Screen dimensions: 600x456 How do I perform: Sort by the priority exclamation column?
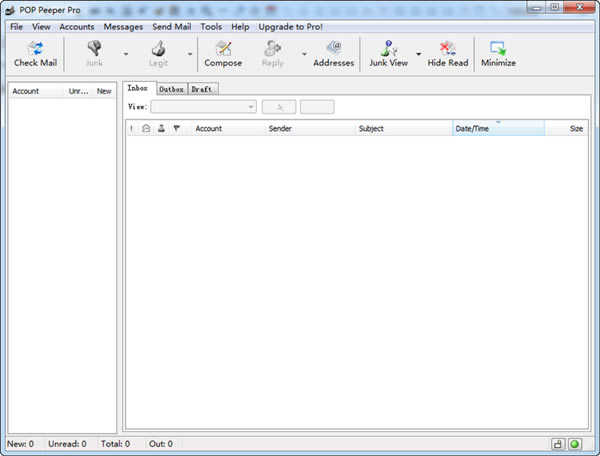coord(132,129)
